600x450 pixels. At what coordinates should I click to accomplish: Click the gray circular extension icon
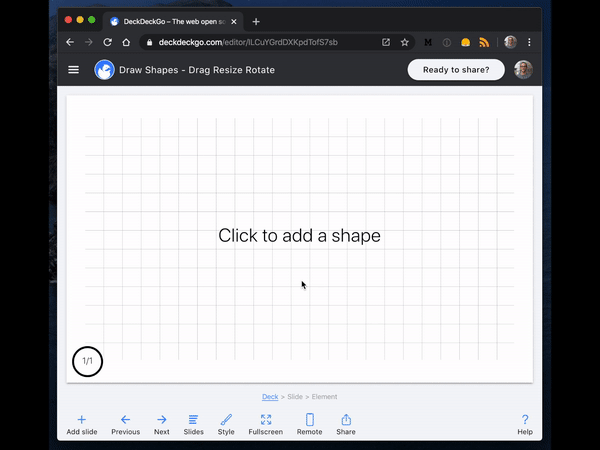447,42
